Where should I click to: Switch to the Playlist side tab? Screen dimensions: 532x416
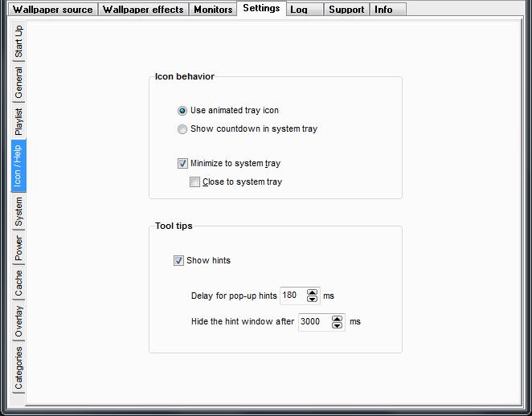(18, 121)
